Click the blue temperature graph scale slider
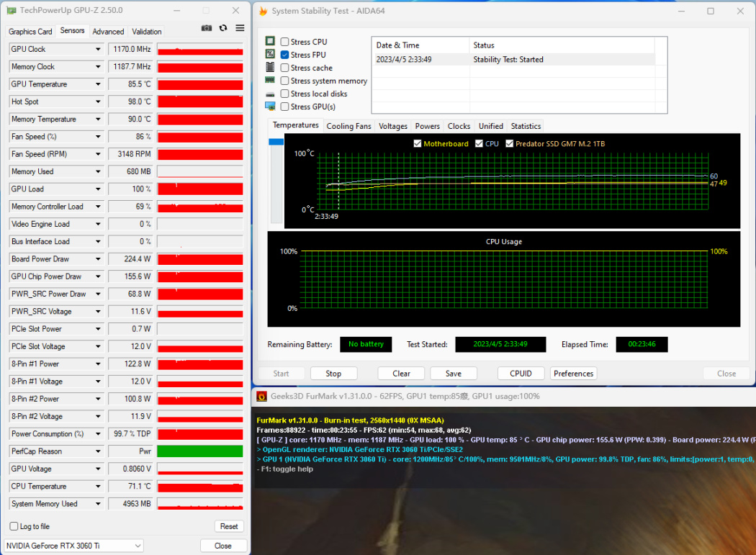756x555 pixels. pos(276,142)
